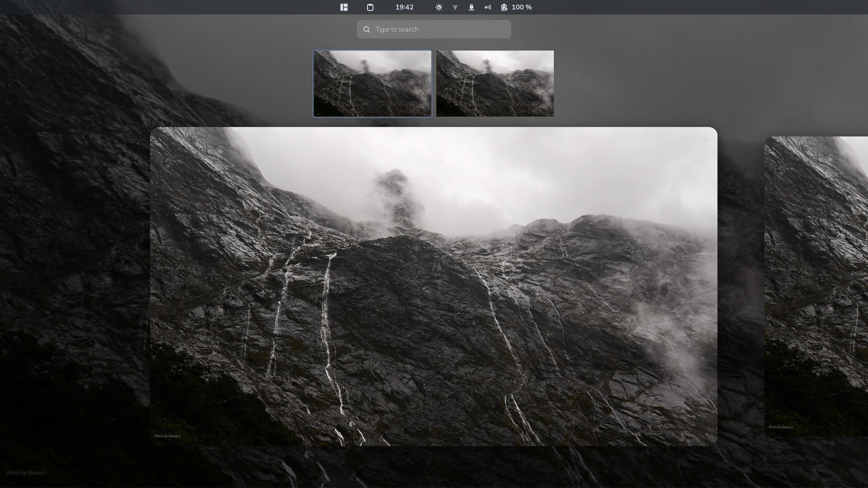868x488 pixels.
Task: Click Photo by Shang Li in right workspace
Action: pos(781,427)
